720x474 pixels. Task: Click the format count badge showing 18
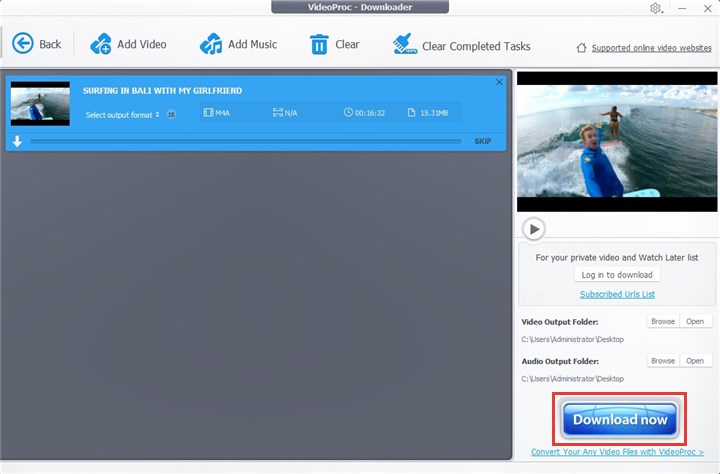tap(171, 115)
